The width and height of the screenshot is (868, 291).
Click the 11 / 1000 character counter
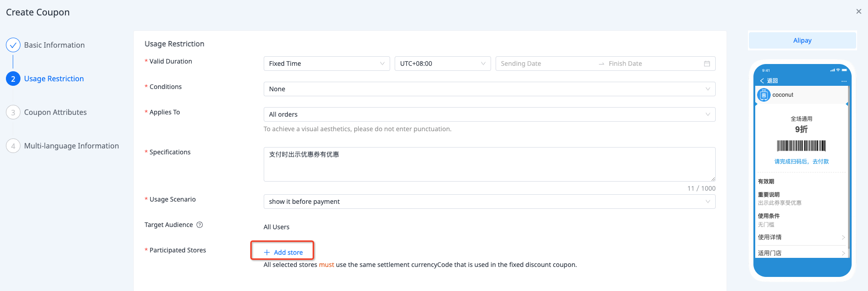(701, 188)
